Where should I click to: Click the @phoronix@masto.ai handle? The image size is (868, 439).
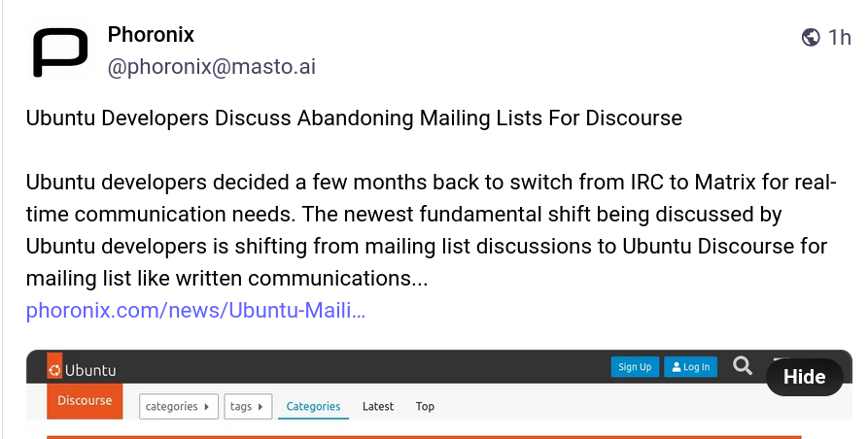[x=211, y=67]
